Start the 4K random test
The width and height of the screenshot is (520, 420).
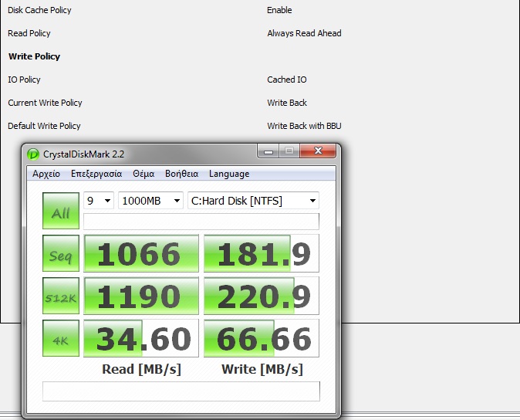(61, 338)
